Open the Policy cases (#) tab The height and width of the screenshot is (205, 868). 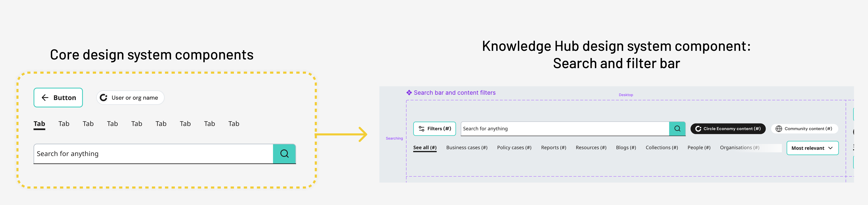514,148
